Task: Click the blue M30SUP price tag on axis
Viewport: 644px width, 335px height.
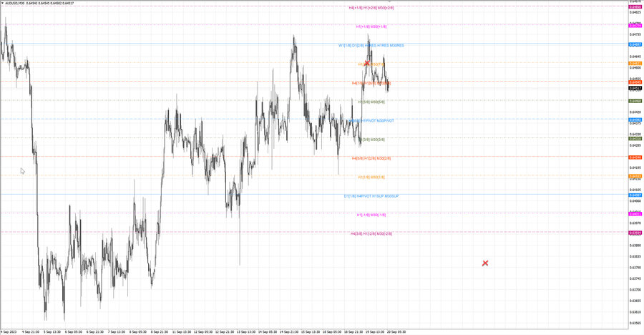Action: [x=635, y=195]
